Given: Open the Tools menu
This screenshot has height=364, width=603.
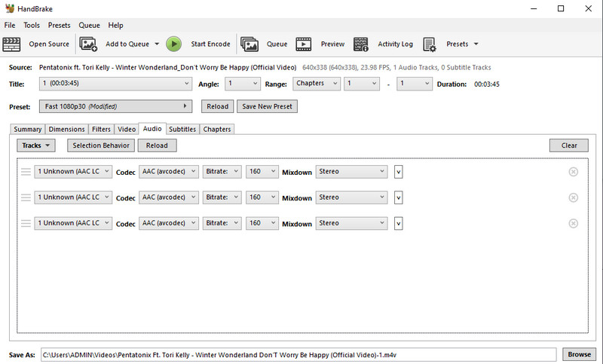Looking at the screenshot, I should coord(32,25).
